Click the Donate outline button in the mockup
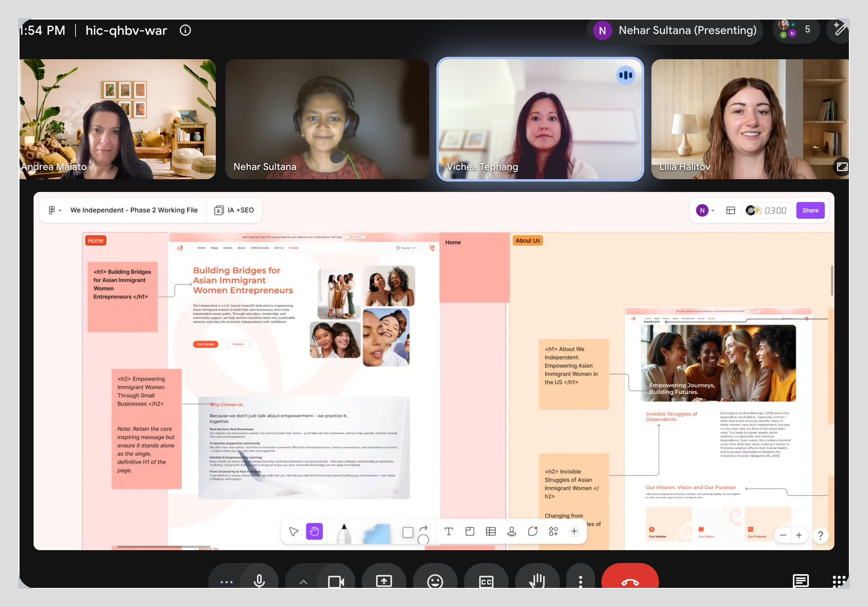The width and height of the screenshot is (868, 607). coord(238,344)
